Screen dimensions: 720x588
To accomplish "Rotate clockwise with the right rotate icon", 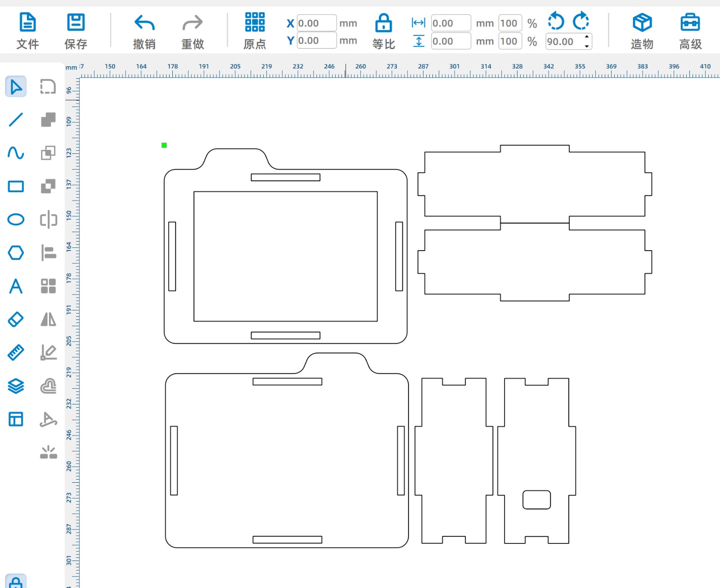I will 581,21.
